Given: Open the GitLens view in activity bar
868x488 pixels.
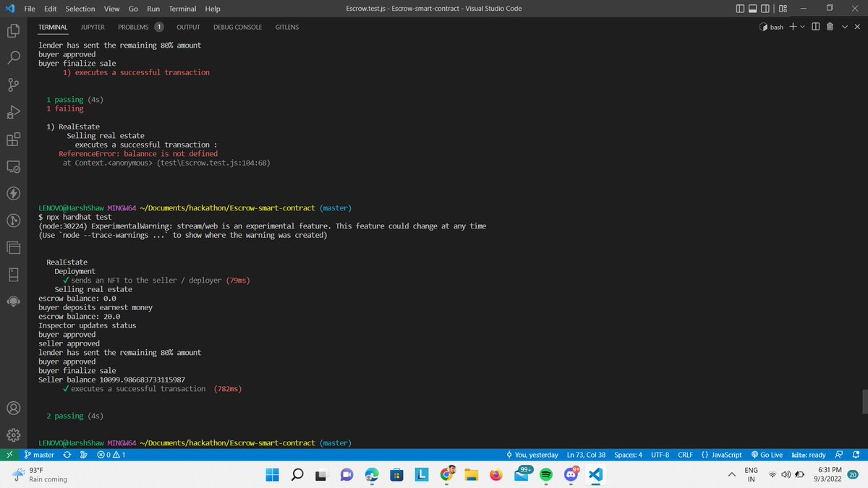Looking at the screenshot, I should (13, 220).
